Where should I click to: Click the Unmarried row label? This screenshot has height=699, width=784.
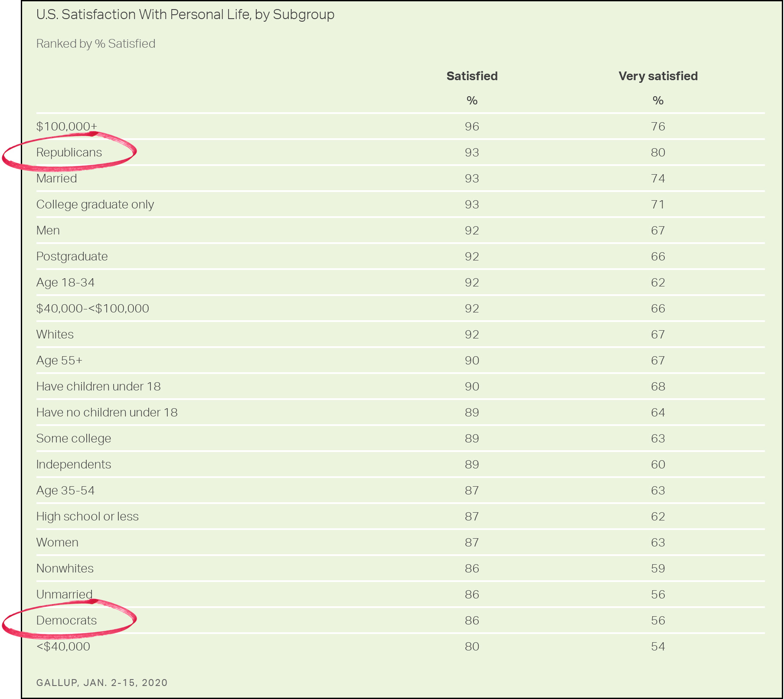point(64,595)
